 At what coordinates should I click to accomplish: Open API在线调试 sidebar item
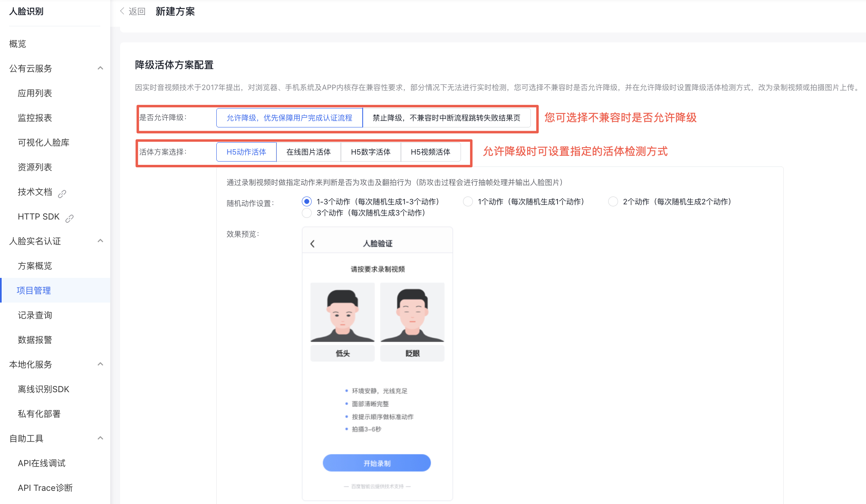pos(42,463)
